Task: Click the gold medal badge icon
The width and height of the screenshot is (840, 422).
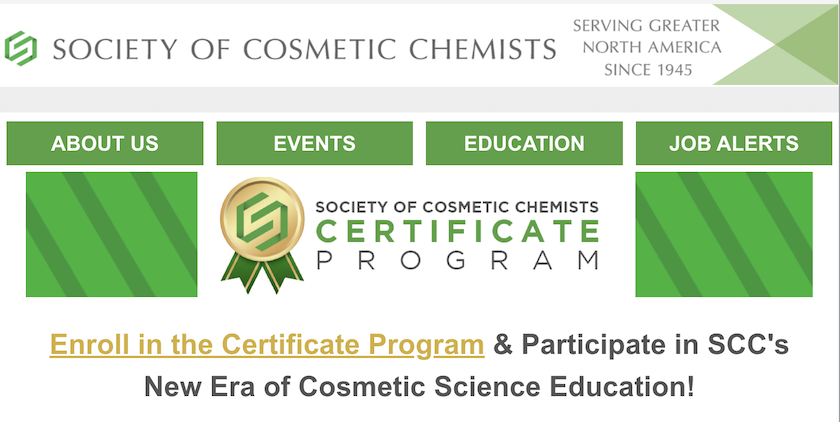Action: coord(261,222)
